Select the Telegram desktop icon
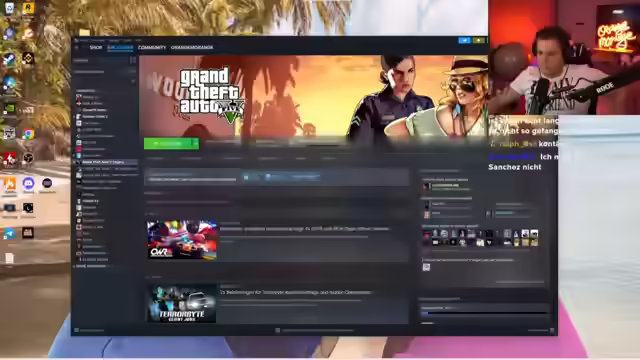 tap(9, 233)
